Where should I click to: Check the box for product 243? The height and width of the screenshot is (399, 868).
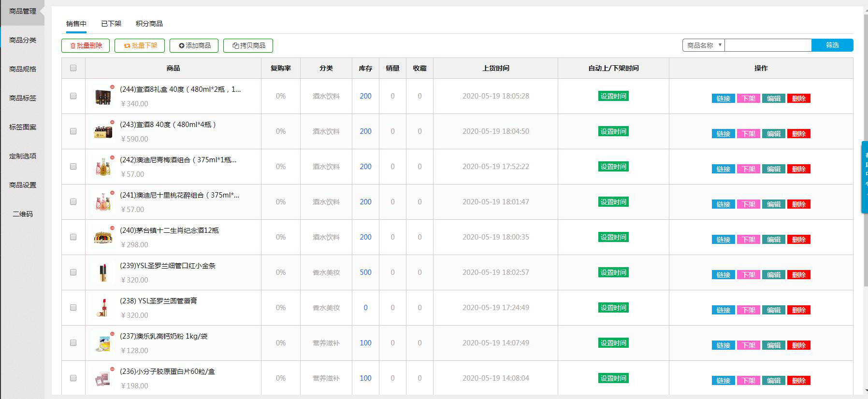(73, 131)
